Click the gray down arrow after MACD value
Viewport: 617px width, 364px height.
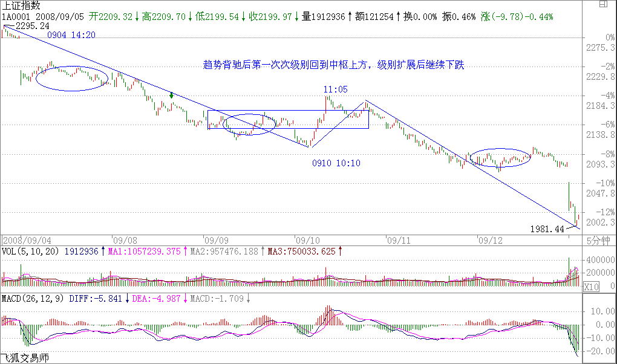pyautogui.click(x=249, y=299)
